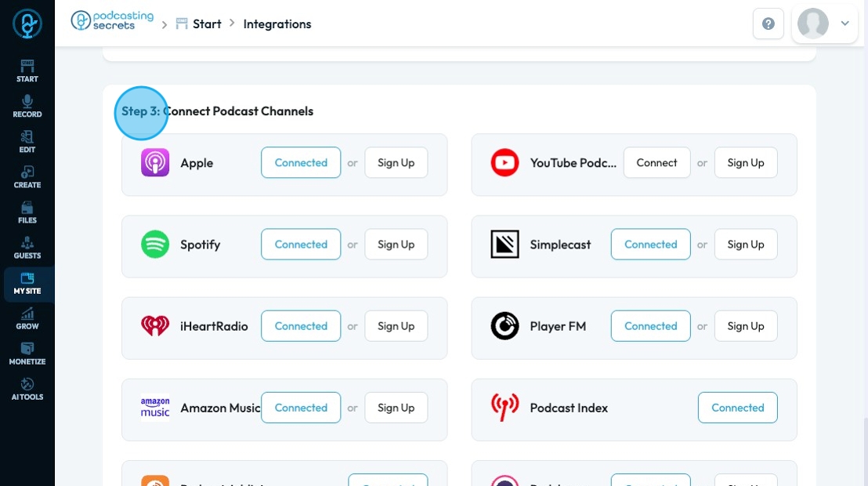Sign up for YouTube Podcasts
Viewport: 868px width, 486px height.
(x=746, y=162)
